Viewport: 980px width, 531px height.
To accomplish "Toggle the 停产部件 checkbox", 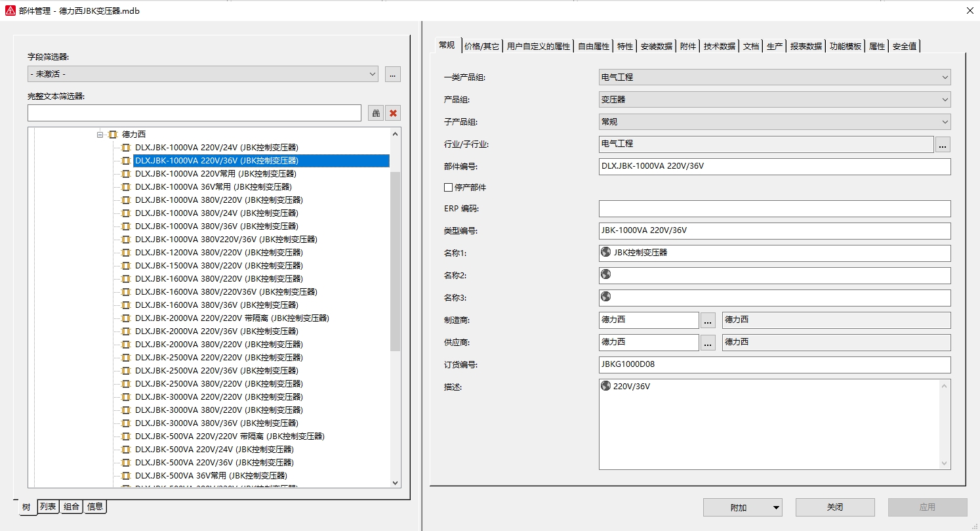I will click(449, 188).
